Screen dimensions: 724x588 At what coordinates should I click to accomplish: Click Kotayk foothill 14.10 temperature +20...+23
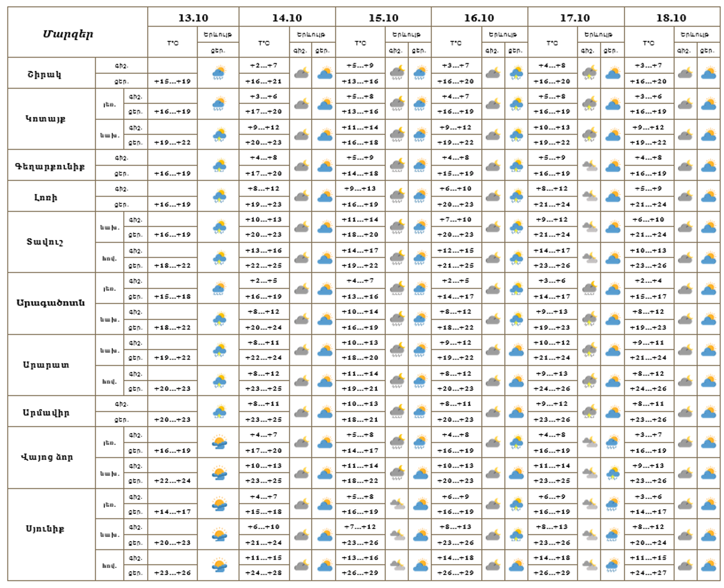point(264,142)
